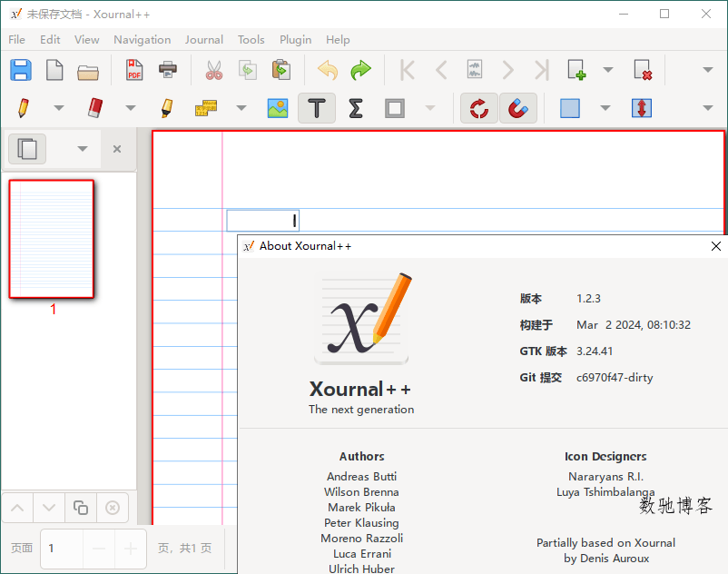Open the sidebar view selector dropdown
728x574 pixels.
click(x=83, y=149)
